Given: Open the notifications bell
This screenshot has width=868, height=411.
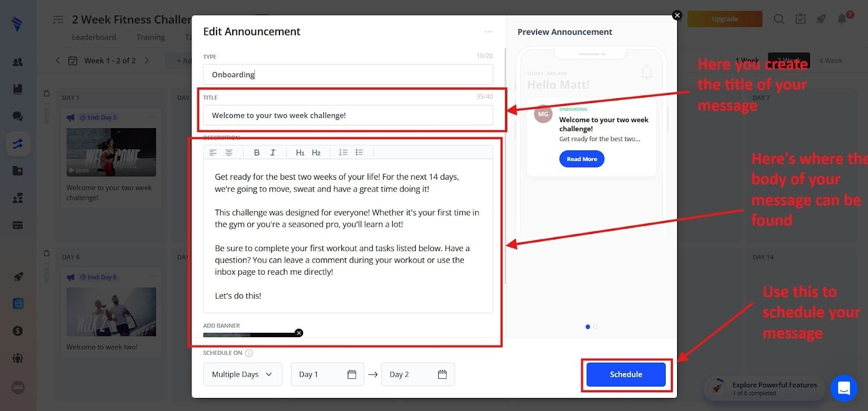Looking at the screenshot, I should point(842,19).
